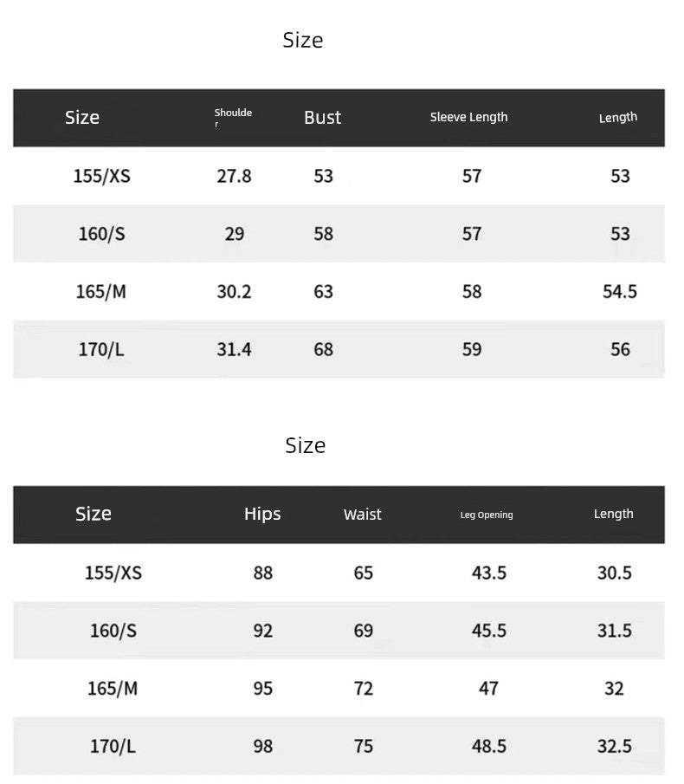This screenshot has width=684, height=784.
Task: Click the Shoulder column header
Action: [233, 118]
